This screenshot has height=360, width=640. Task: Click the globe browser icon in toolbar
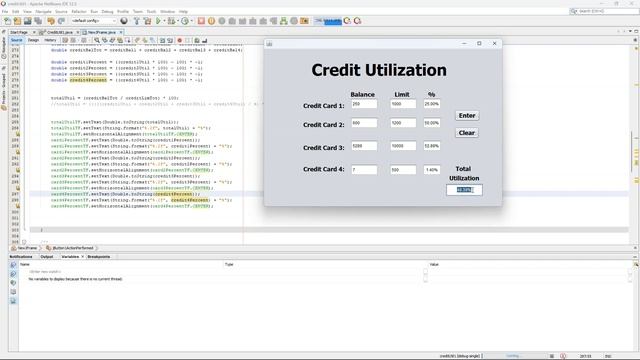click(124, 21)
